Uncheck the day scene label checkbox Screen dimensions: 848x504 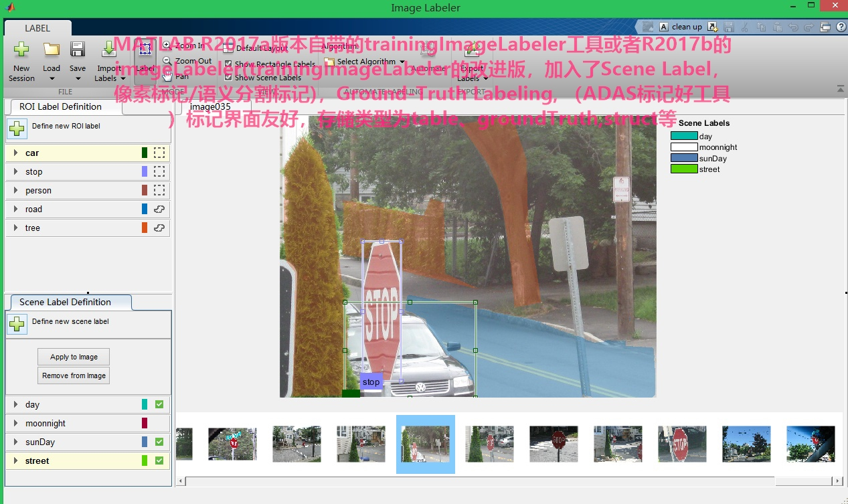coord(159,404)
